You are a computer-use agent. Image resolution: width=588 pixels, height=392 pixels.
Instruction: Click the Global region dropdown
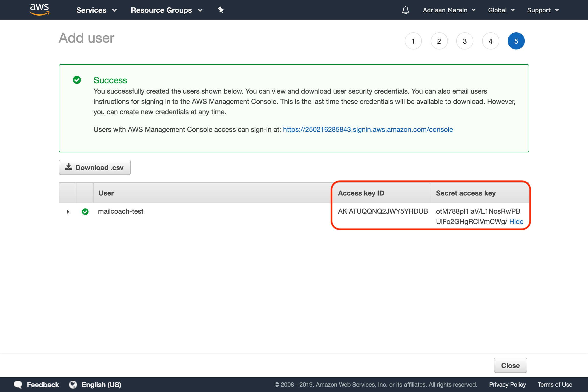(501, 10)
